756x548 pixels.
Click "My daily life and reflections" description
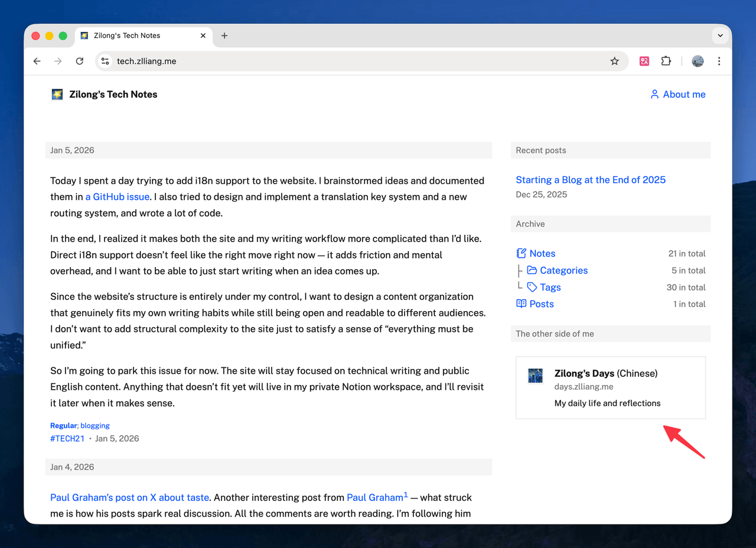608,403
